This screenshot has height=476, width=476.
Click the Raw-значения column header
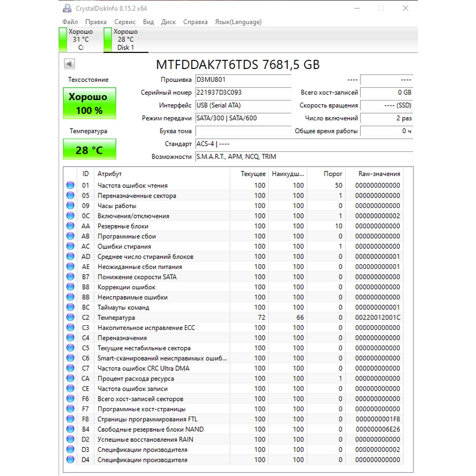pyautogui.click(x=375, y=174)
